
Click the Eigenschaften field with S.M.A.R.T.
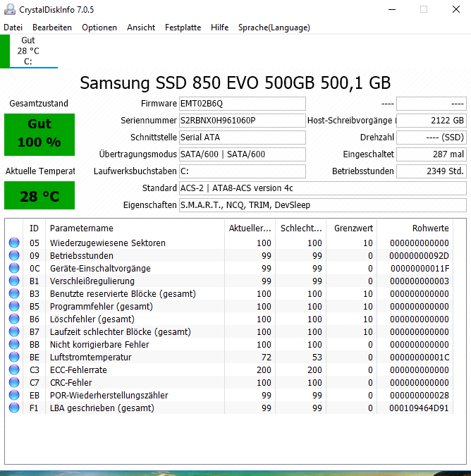[x=323, y=205]
